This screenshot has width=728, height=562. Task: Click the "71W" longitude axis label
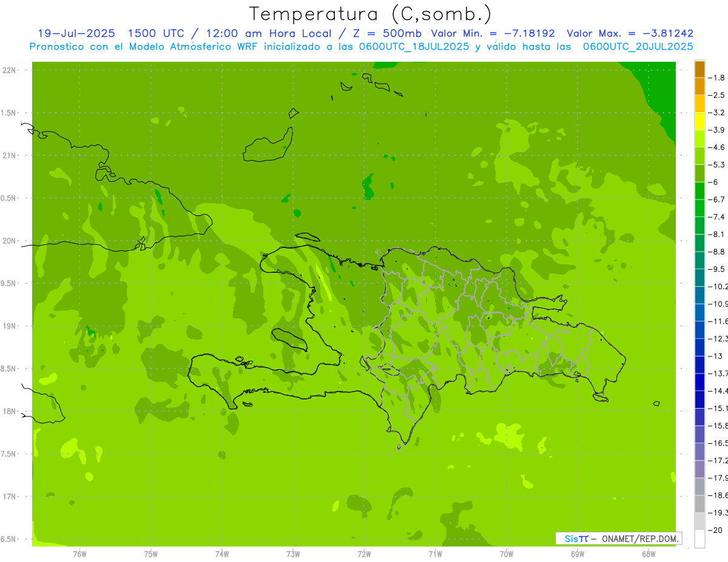[x=435, y=554]
